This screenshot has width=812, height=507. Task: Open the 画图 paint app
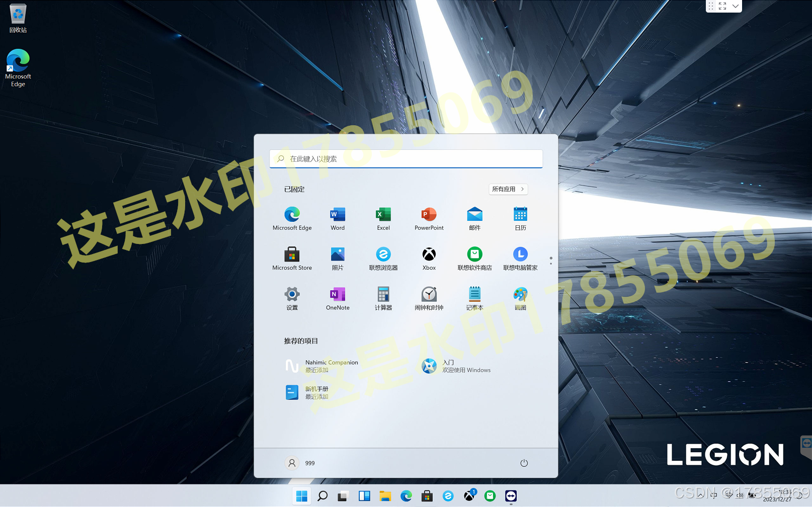coord(520,298)
